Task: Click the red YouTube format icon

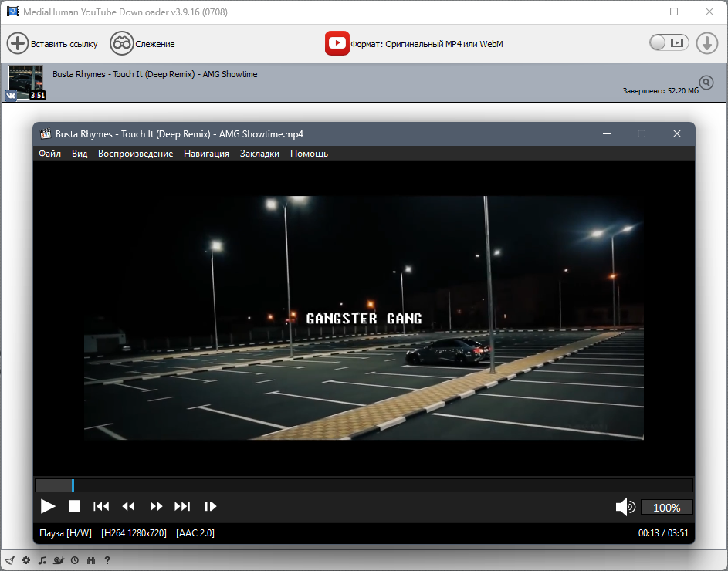Action: pos(337,43)
